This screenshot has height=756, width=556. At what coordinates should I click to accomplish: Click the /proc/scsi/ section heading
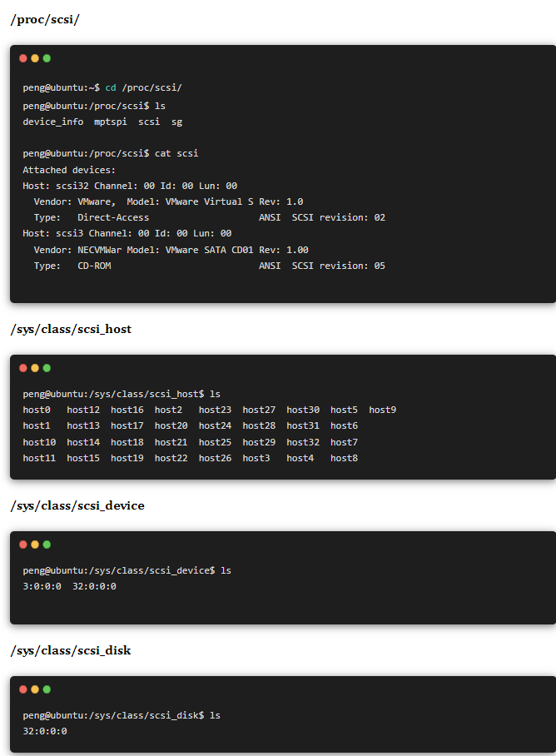[x=45, y=19]
